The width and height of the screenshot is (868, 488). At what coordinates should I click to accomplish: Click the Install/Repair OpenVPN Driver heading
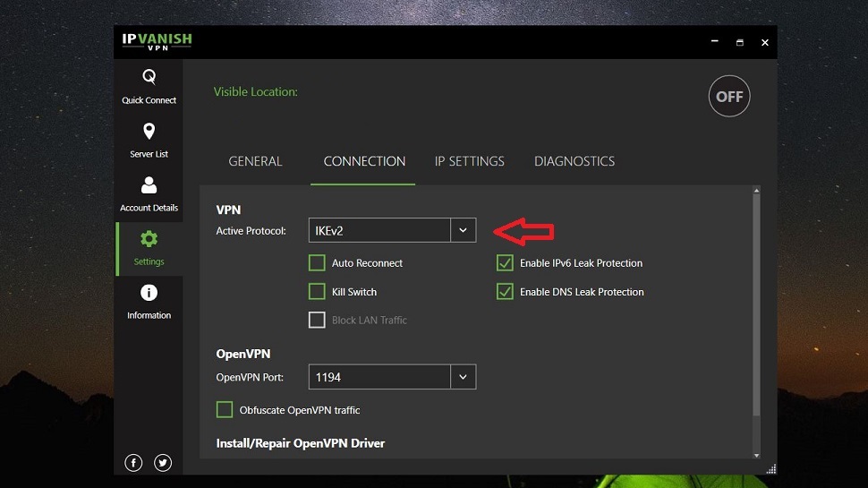point(301,443)
